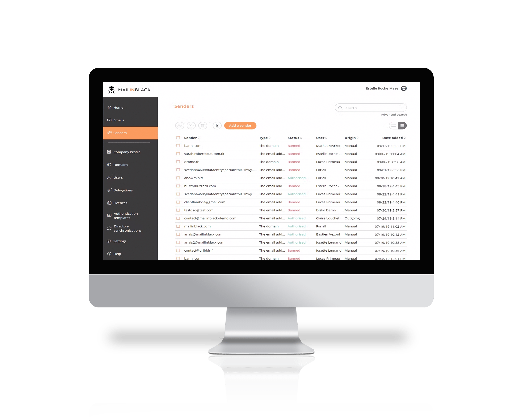Screen dimensions: 525x420
Task: Click the export/print icon in toolbar
Action: (217, 125)
